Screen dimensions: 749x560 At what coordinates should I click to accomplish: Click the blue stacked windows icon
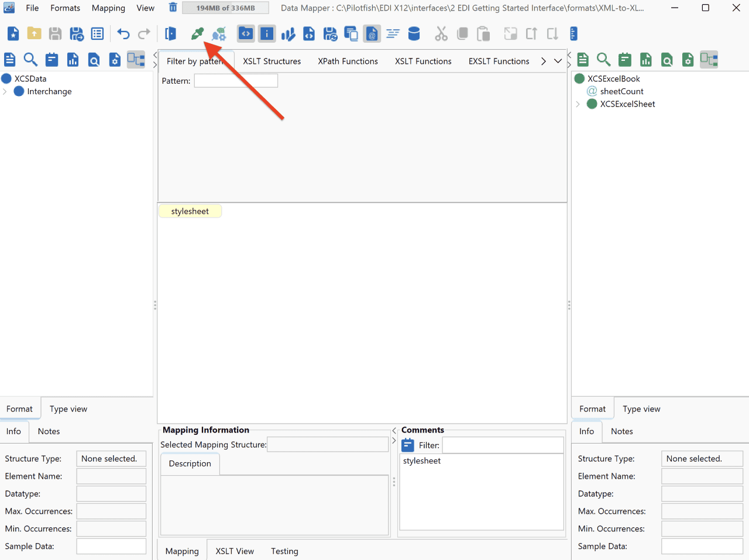coord(351,34)
